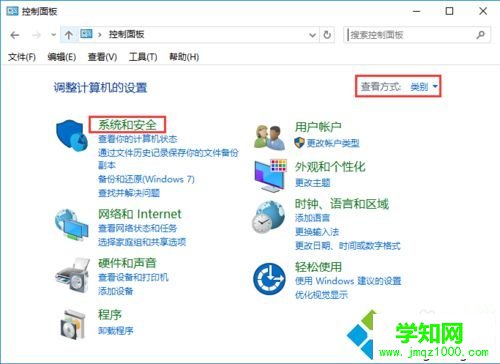Open 系统和安全 category link
Viewport: 500px width, 364px height.
coord(127,125)
